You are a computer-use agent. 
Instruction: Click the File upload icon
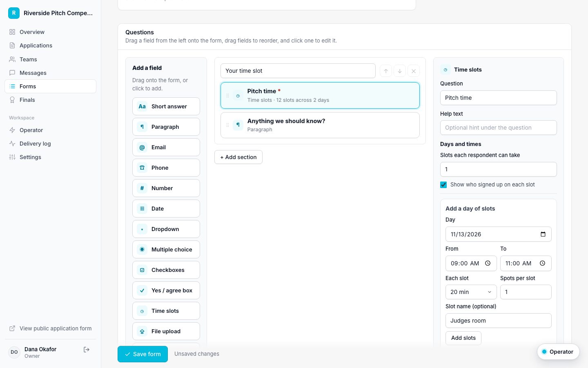[142, 331]
